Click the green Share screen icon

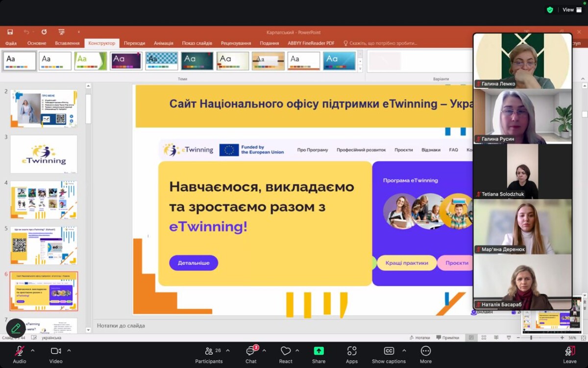(x=318, y=351)
